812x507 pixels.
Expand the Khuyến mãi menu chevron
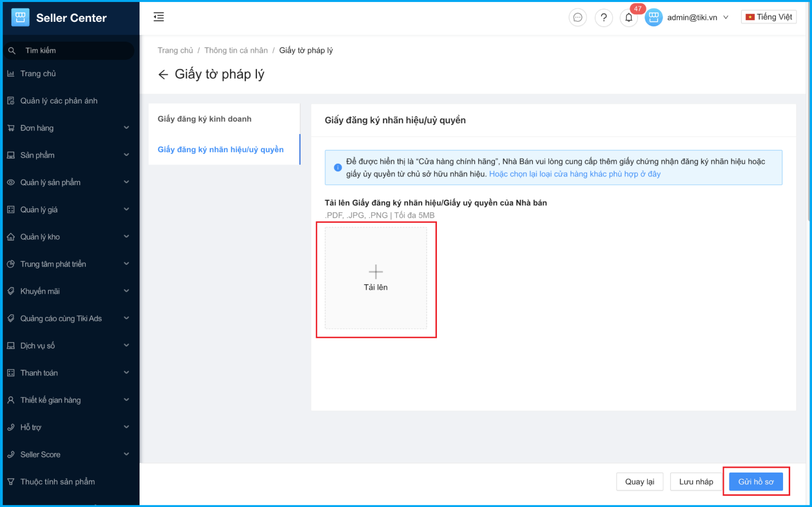point(126,291)
